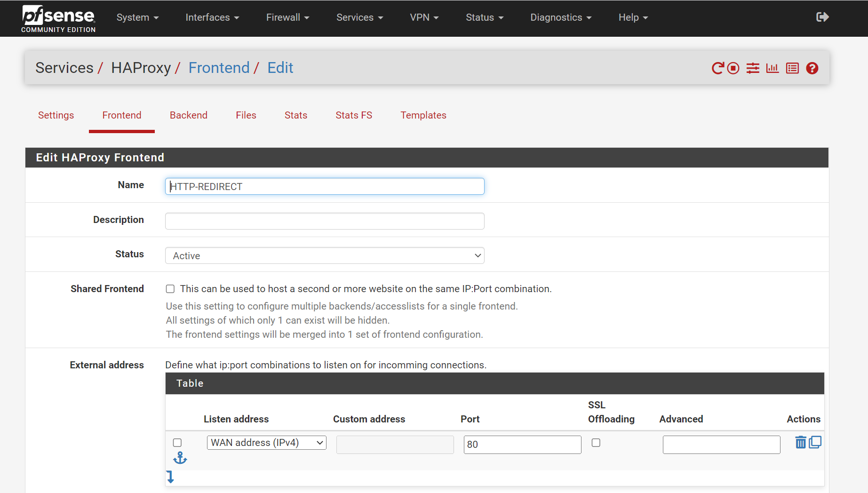
Task: Duplicate the WAN address row
Action: pyautogui.click(x=815, y=442)
